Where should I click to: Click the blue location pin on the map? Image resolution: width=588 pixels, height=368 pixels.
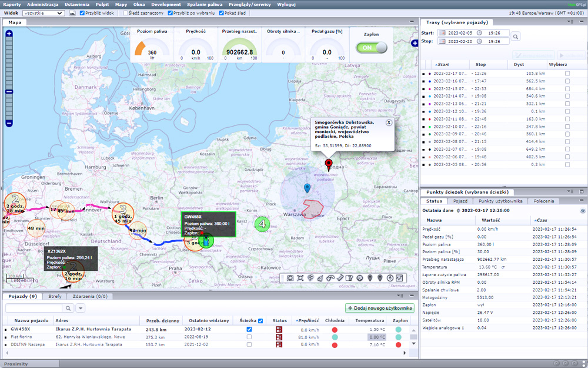pyautogui.click(x=307, y=188)
